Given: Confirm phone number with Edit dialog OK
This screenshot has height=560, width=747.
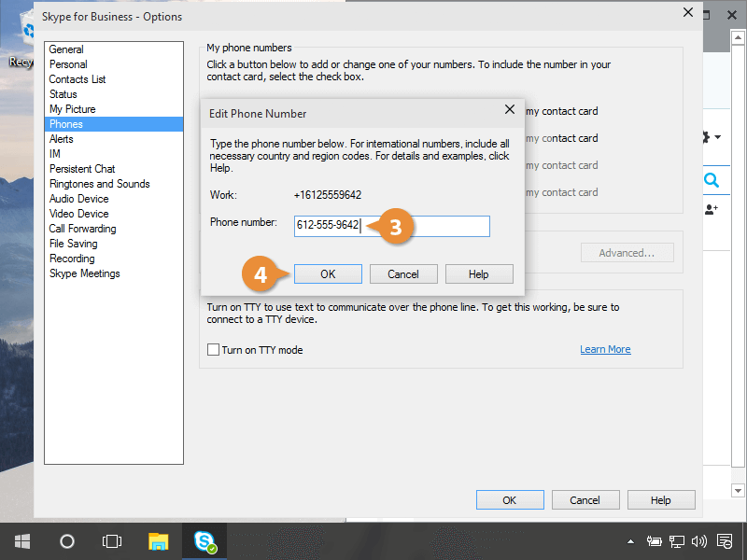Looking at the screenshot, I should (328, 274).
